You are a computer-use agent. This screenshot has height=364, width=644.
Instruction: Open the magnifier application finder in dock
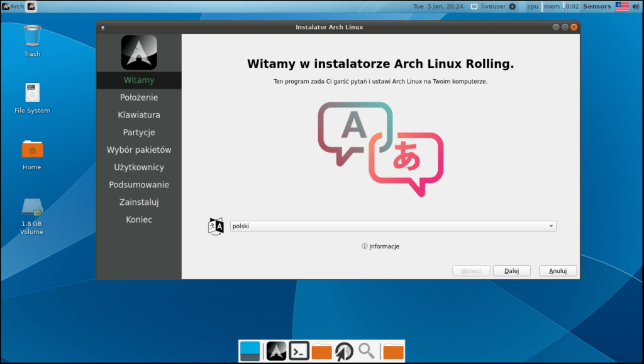[x=367, y=351]
